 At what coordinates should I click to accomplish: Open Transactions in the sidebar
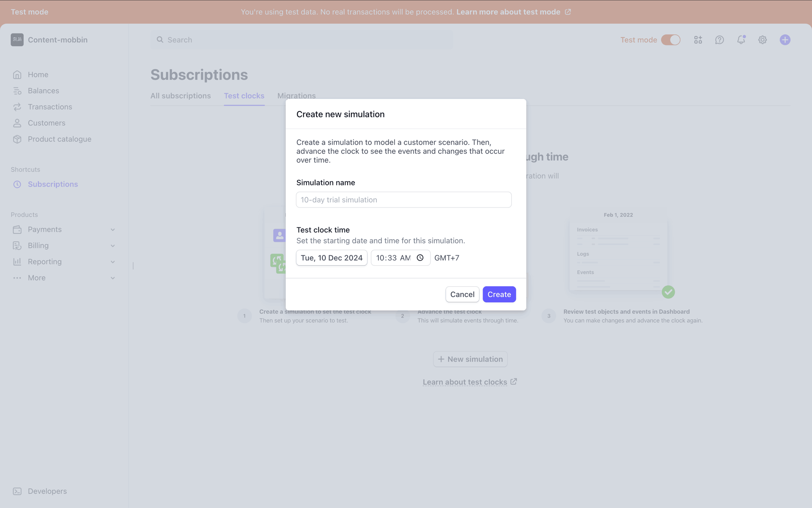click(x=50, y=107)
